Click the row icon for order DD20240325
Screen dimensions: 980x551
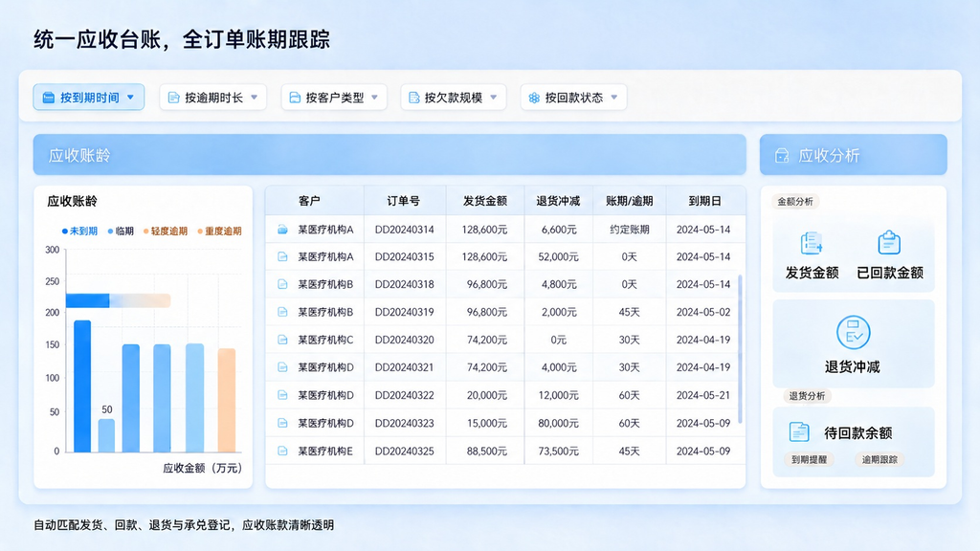(282, 452)
